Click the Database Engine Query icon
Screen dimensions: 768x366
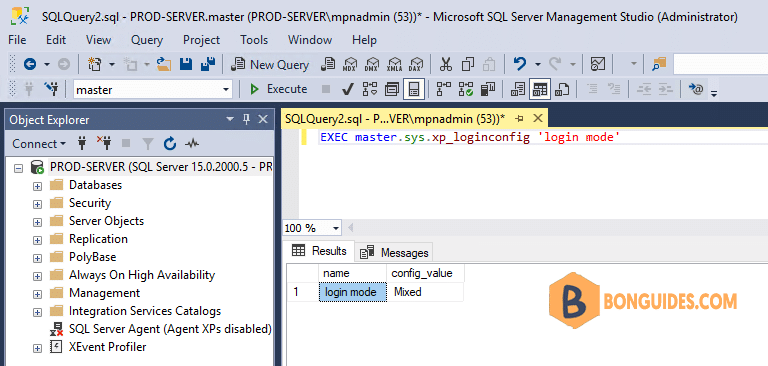[328, 64]
